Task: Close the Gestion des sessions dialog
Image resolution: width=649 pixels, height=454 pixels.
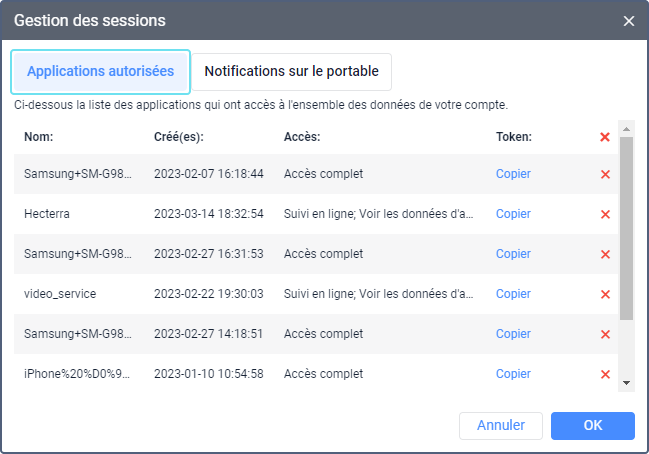Action: click(629, 21)
